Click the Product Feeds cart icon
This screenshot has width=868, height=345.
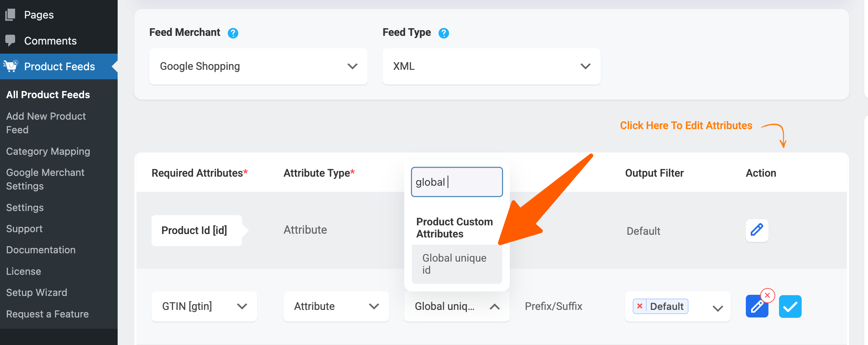tap(11, 66)
